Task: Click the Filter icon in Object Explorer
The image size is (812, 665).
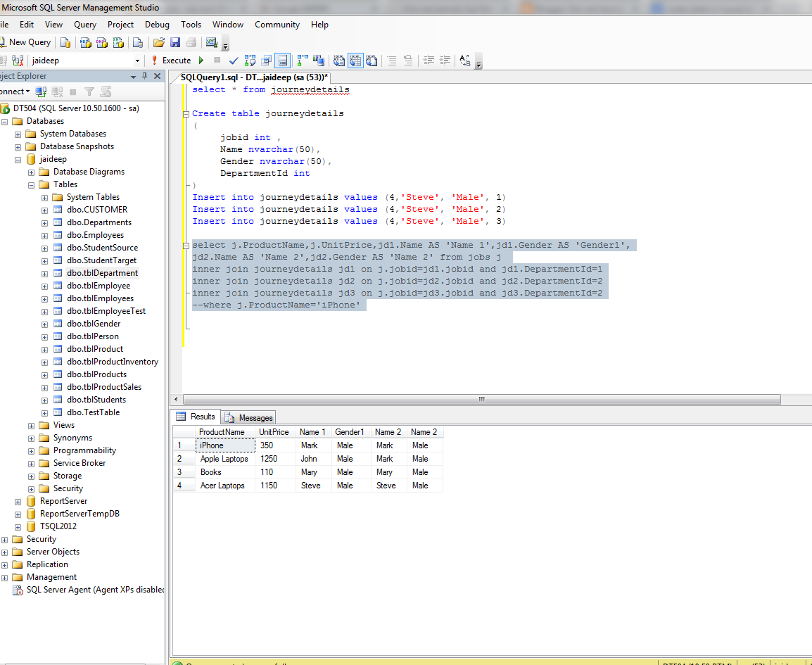Action: tap(89, 91)
